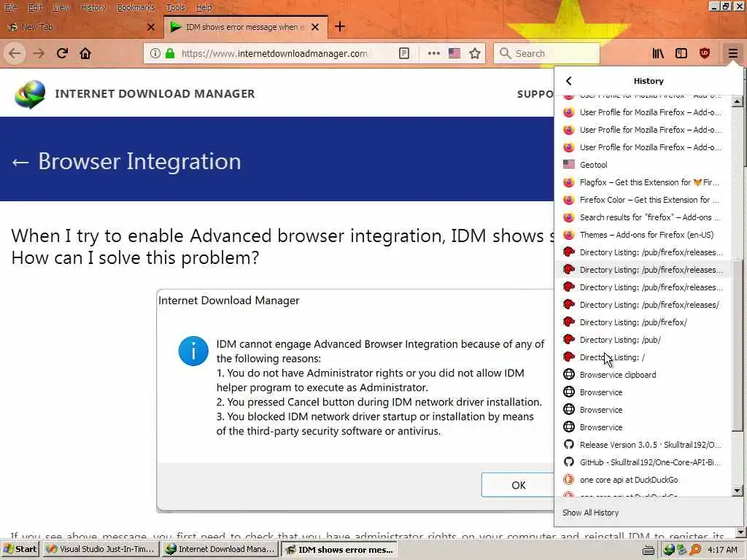Show sidebars toolbar icon

point(681,53)
